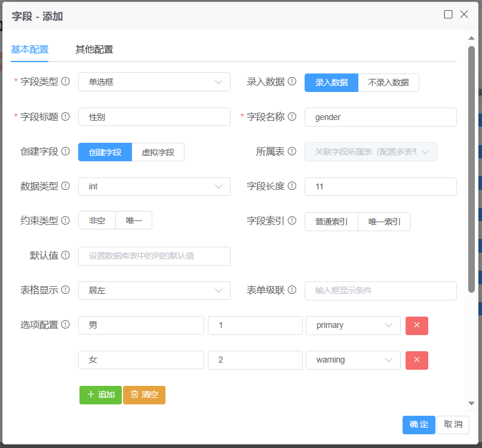Click the info icon beside 数据类型 label

coord(66,186)
